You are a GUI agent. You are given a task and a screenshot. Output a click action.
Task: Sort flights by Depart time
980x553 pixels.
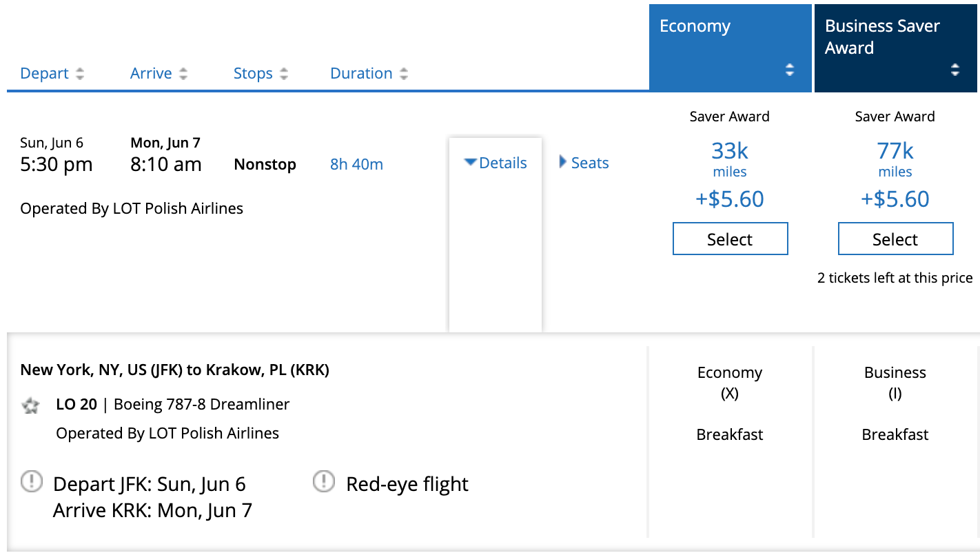45,74
